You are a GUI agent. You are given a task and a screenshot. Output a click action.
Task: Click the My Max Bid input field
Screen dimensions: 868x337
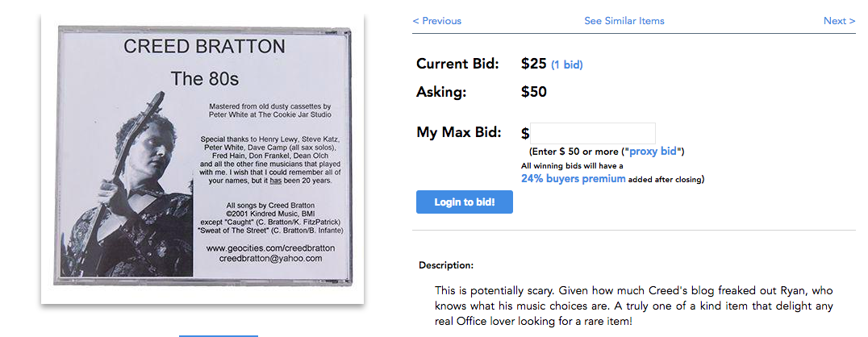click(x=593, y=133)
